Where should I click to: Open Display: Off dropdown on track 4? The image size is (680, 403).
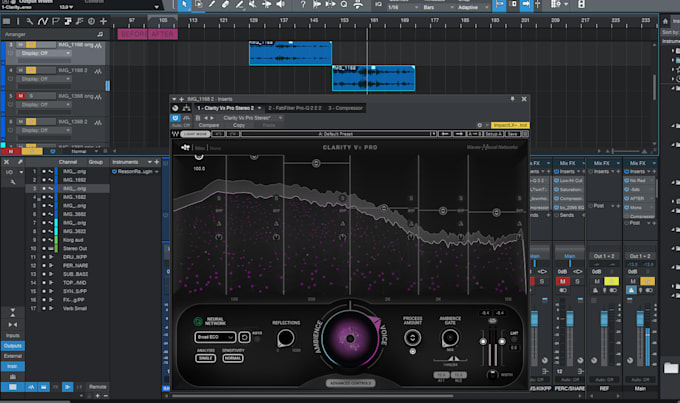[x=45, y=79]
